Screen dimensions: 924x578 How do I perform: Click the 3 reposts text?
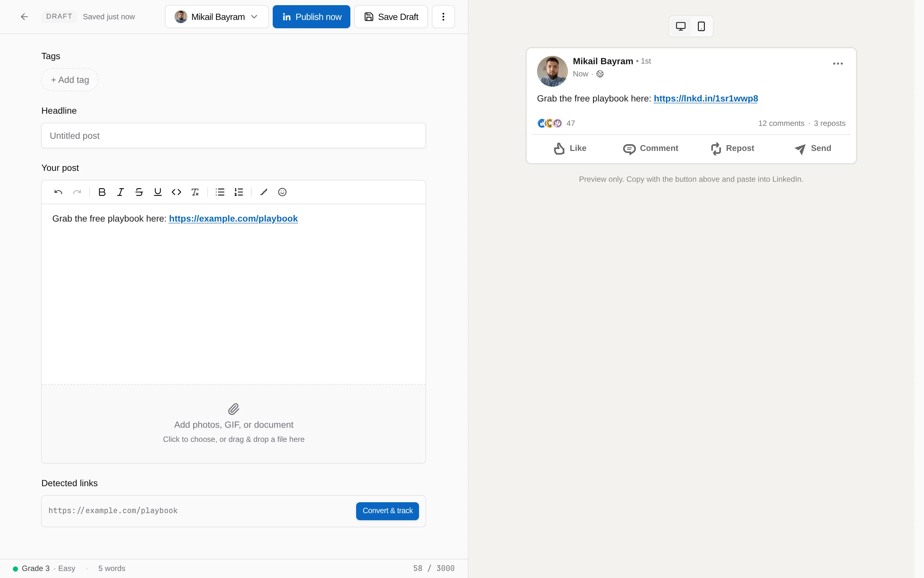[x=829, y=124]
